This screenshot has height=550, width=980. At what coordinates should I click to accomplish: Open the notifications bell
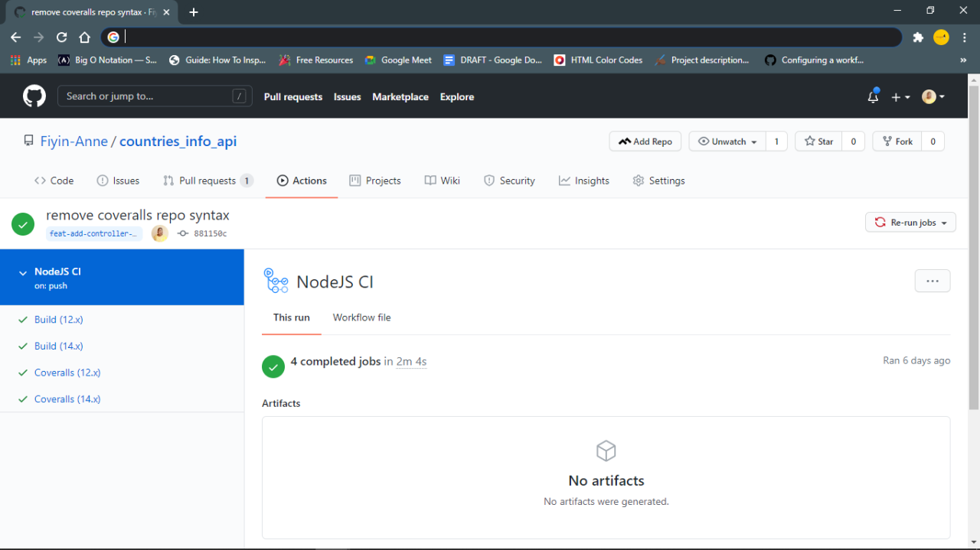[872, 96]
